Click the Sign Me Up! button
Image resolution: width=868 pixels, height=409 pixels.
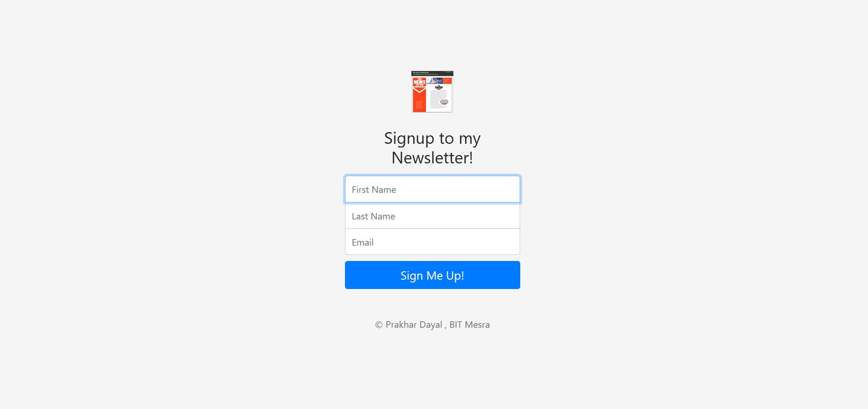pos(432,275)
